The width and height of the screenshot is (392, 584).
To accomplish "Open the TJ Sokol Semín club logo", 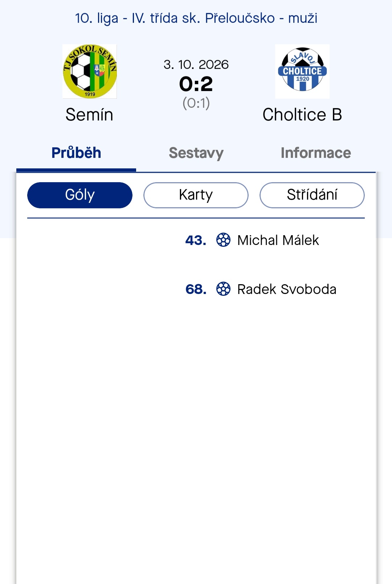I will point(90,72).
